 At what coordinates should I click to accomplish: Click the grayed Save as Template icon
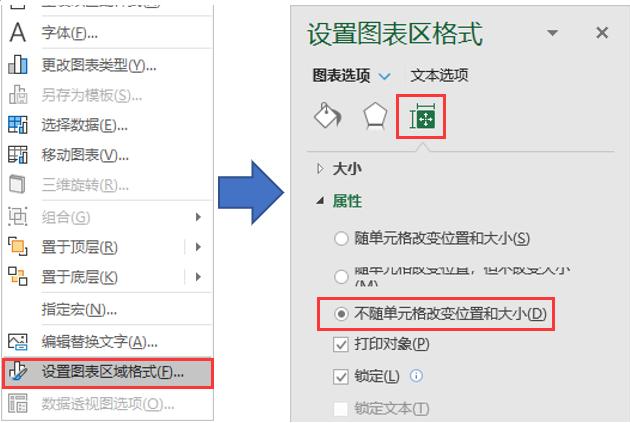pyautogui.click(x=18, y=95)
